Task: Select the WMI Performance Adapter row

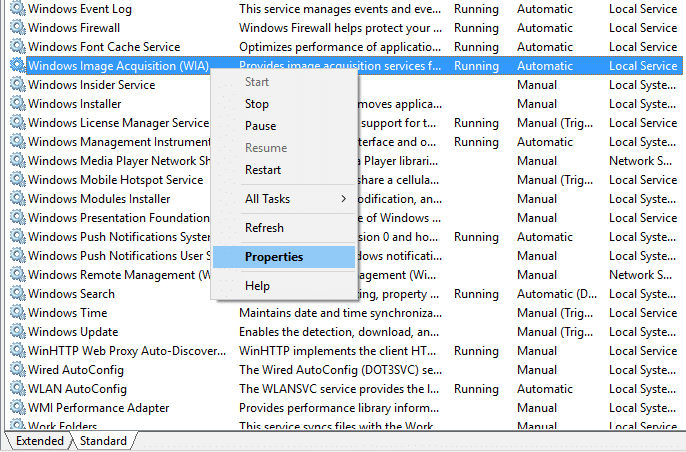Action: point(346,408)
